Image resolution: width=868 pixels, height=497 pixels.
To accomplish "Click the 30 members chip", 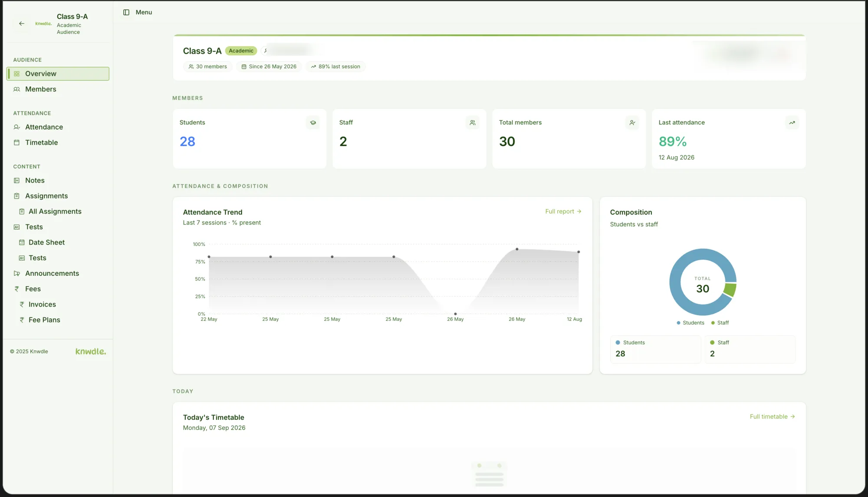I will pyautogui.click(x=207, y=67).
